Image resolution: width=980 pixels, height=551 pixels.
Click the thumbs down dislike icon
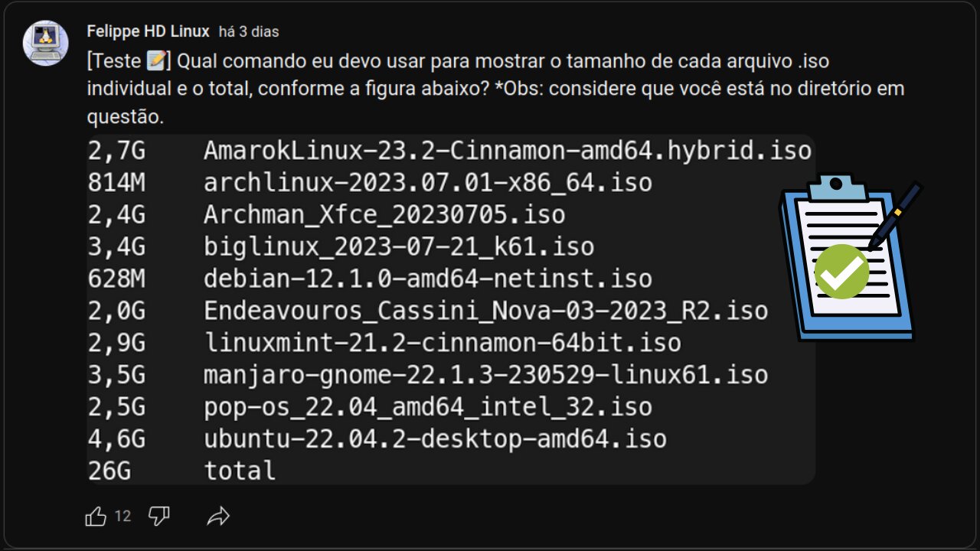click(158, 516)
